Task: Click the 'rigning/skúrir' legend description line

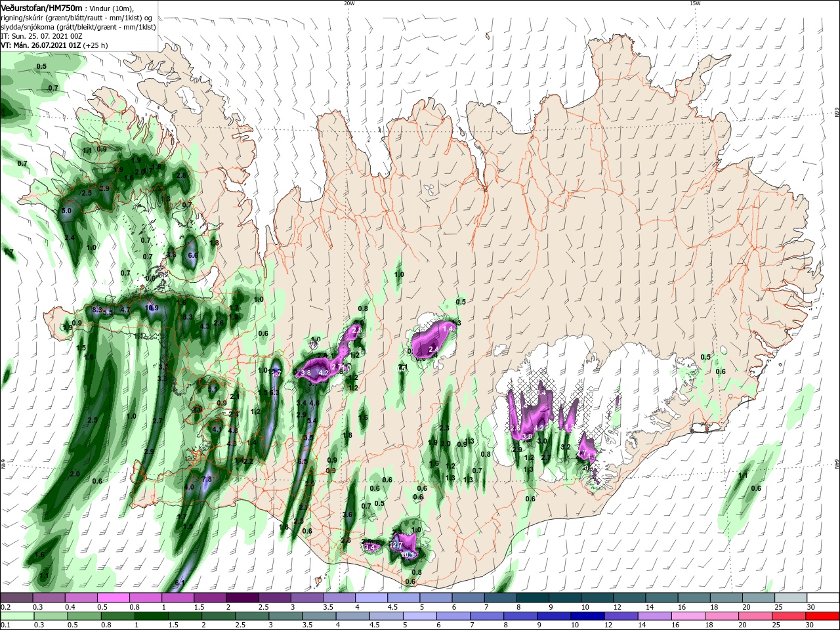Action: (77, 18)
